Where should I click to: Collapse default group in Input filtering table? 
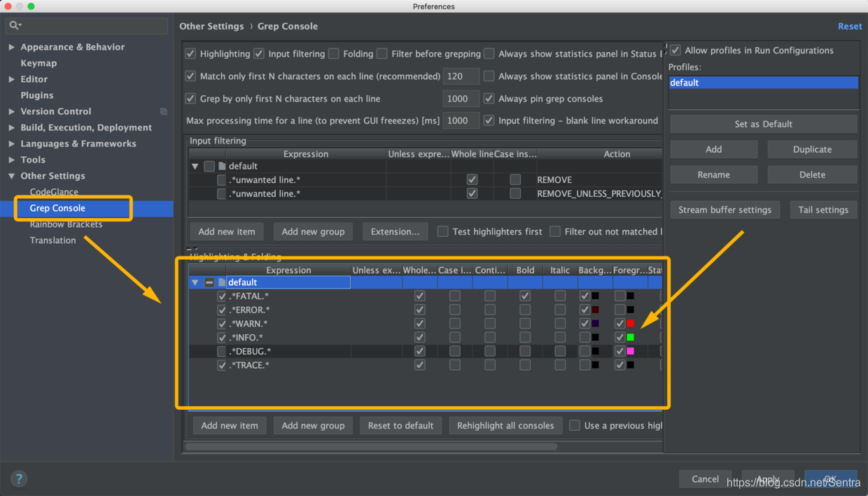[x=195, y=167]
